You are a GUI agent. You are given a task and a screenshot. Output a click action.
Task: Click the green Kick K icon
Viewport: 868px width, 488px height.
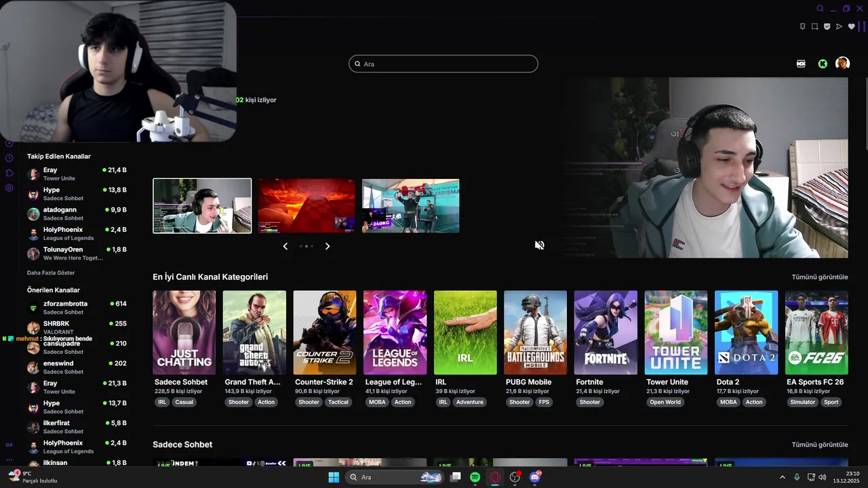[823, 64]
